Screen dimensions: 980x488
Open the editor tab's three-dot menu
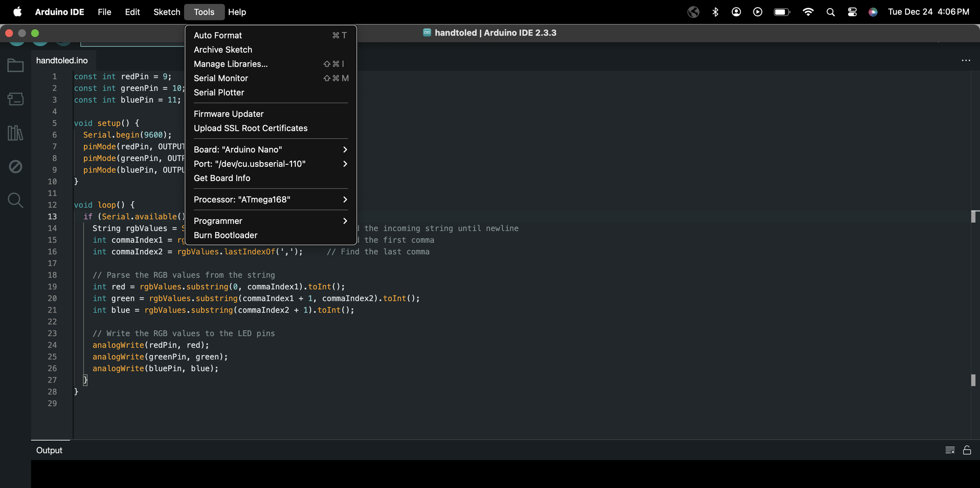click(x=966, y=60)
